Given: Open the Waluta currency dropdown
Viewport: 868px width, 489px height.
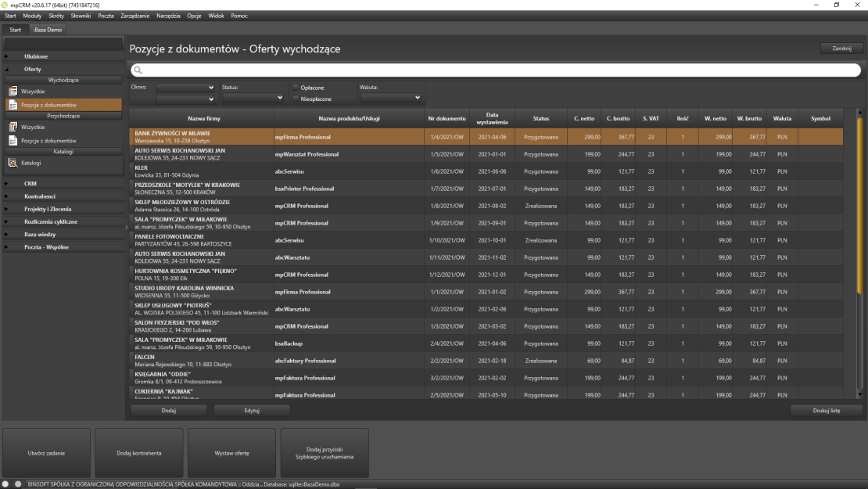Looking at the screenshot, I should (390, 98).
